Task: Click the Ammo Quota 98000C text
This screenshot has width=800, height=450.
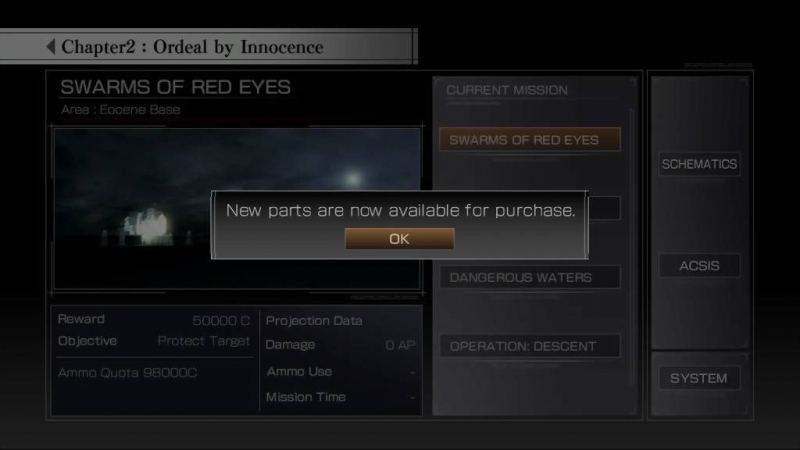Action: 127,373
